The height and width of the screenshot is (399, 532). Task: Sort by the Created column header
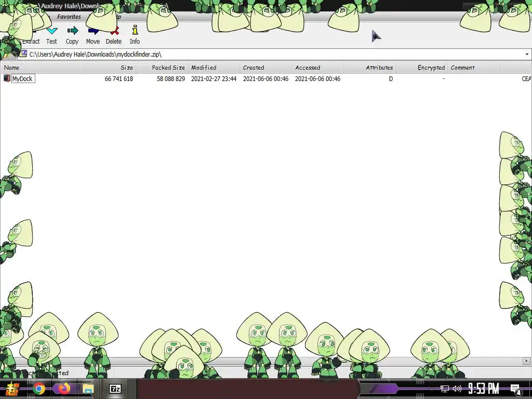265,68
